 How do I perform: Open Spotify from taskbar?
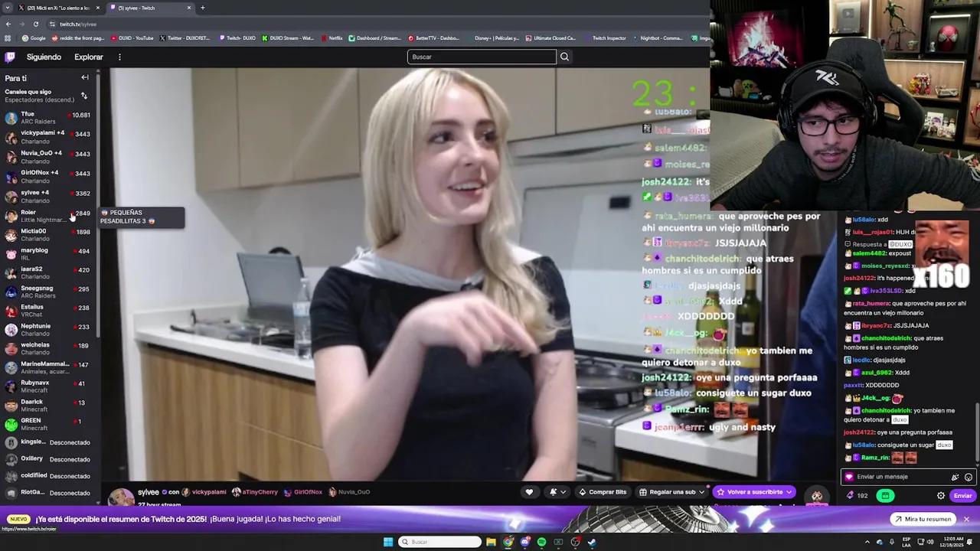click(541, 542)
